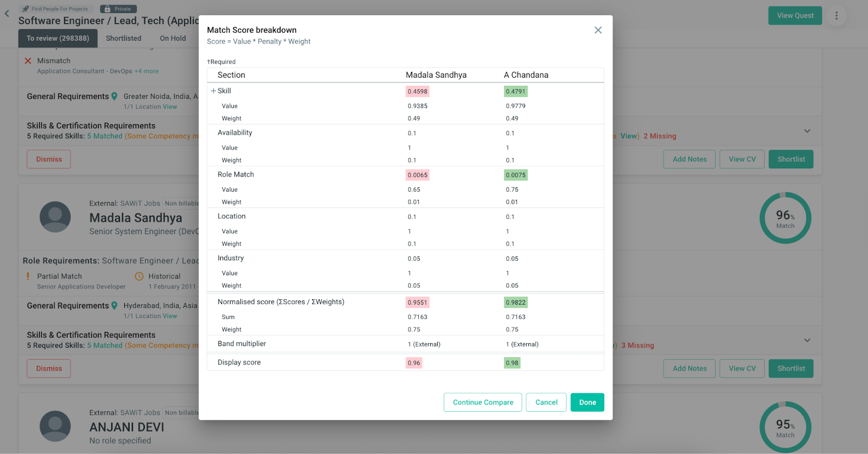Click Continue Compare button
The height and width of the screenshot is (454, 868).
[482, 402]
